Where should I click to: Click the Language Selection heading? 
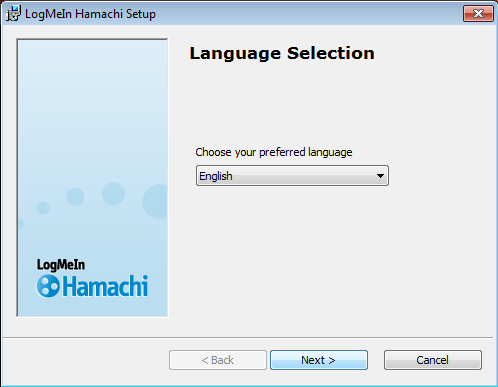click(282, 53)
